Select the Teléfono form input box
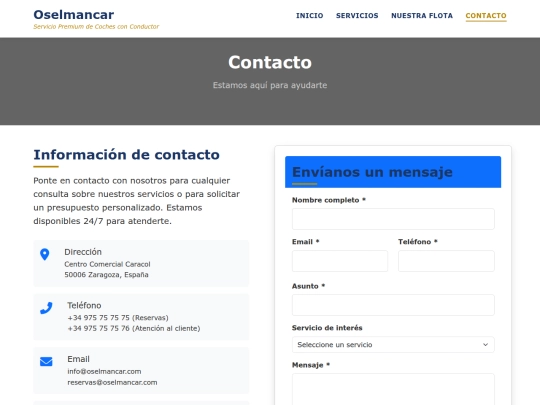 [x=446, y=261]
